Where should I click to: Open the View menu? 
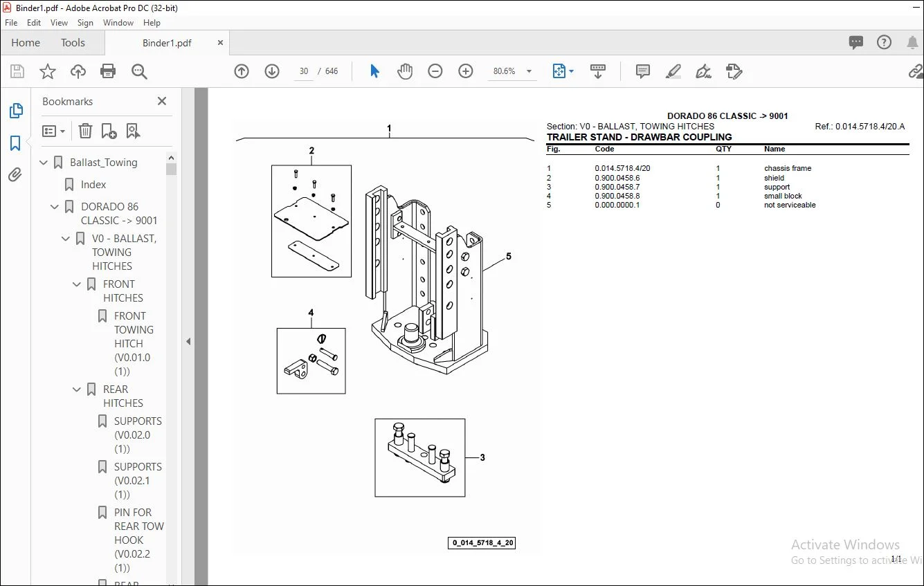coord(60,23)
